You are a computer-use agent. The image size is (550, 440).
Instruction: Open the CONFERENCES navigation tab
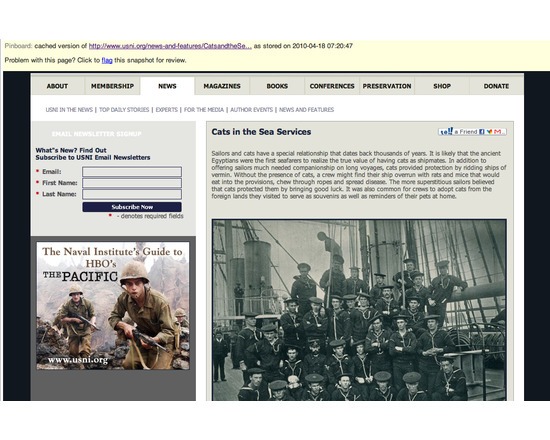click(x=332, y=86)
